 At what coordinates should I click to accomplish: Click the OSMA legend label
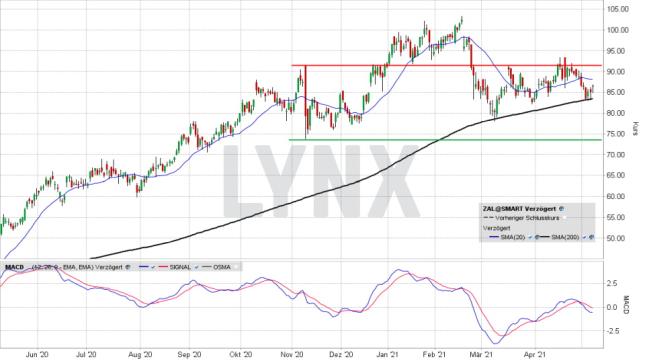[x=222, y=267]
